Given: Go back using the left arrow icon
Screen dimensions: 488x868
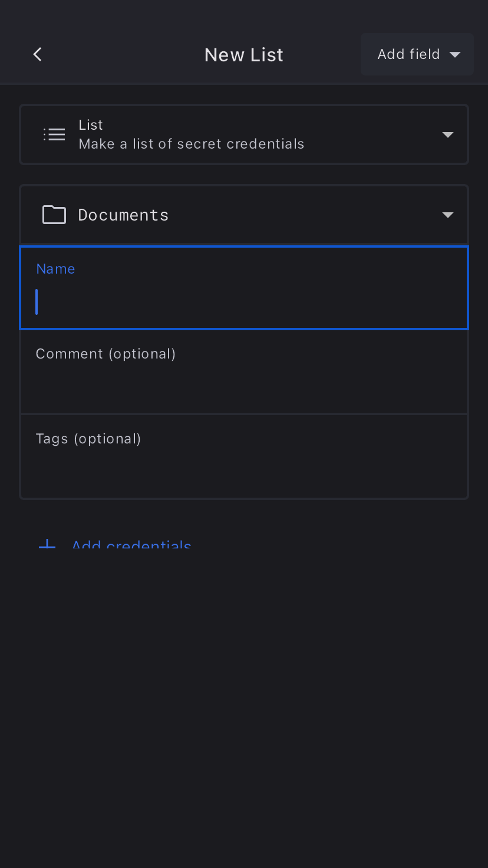Looking at the screenshot, I should click(x=37, y=54).
